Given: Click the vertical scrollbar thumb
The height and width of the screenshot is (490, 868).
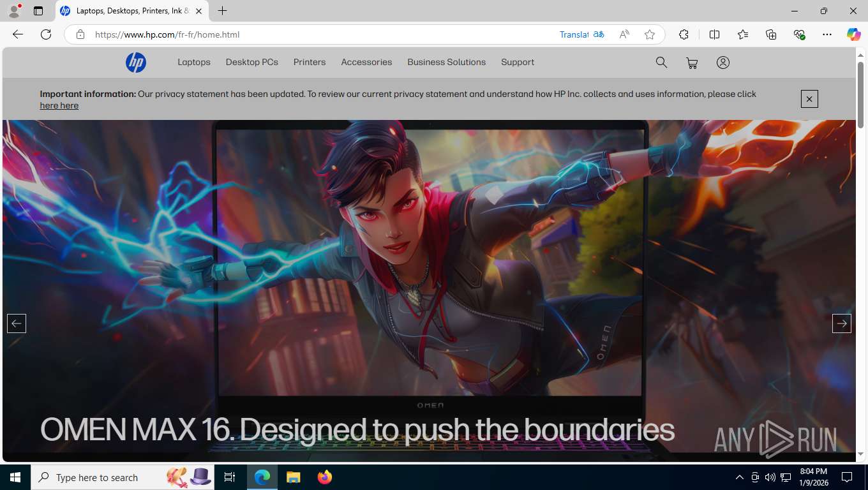Looking at the screenshot, I should 860,94.
